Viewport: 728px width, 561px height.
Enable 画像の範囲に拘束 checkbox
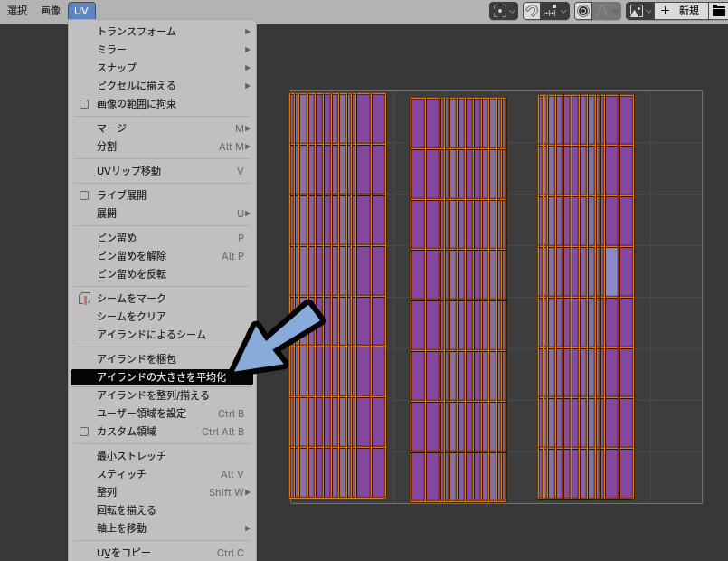(84, 104)
